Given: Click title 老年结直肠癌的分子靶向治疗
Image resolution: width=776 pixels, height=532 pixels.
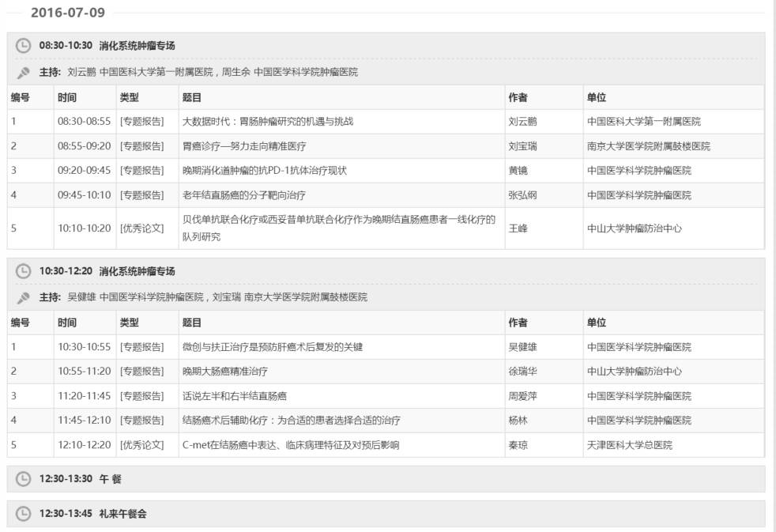Looking at the screenshot, I should coord(243,195).
